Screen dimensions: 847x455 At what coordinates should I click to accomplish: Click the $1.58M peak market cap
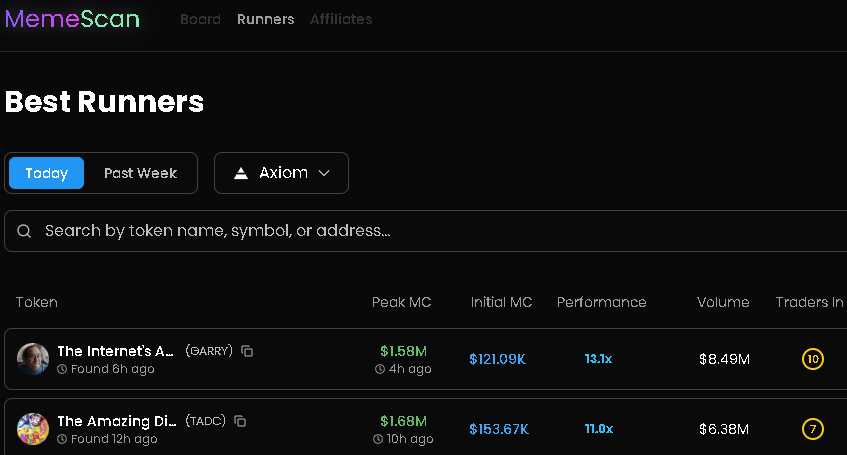tap(404, 351)
